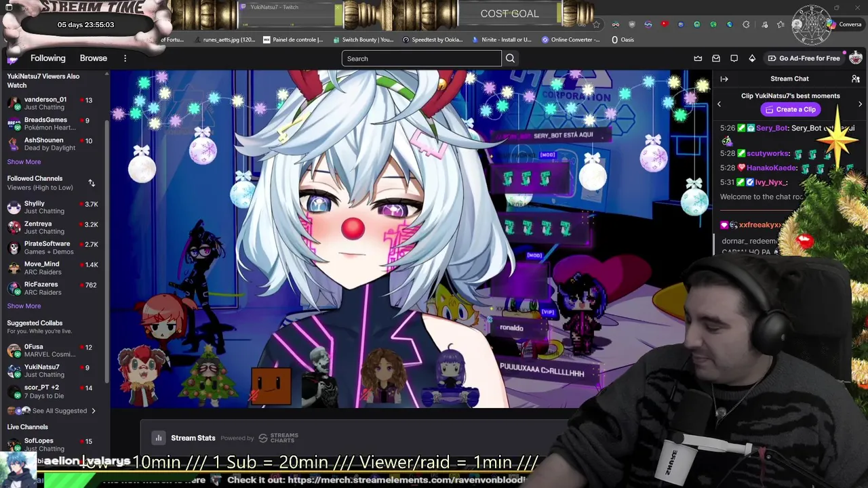Open See All Suggested collabs link

pos(59,411)
